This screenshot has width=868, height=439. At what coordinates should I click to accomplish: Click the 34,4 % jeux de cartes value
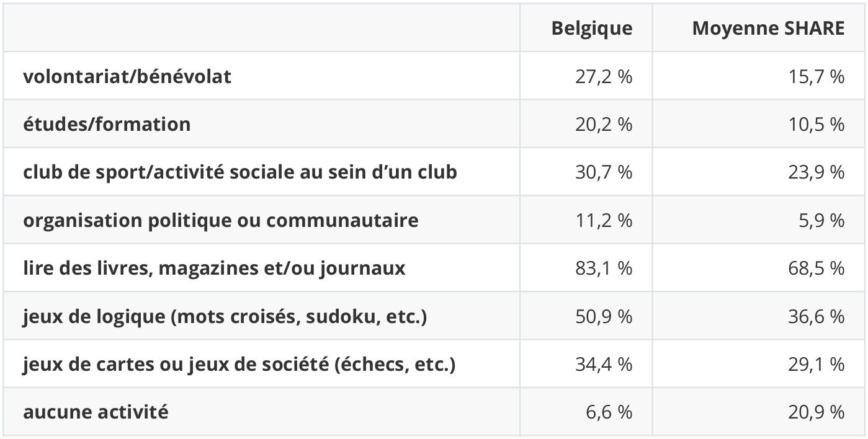tap(604, 364)
